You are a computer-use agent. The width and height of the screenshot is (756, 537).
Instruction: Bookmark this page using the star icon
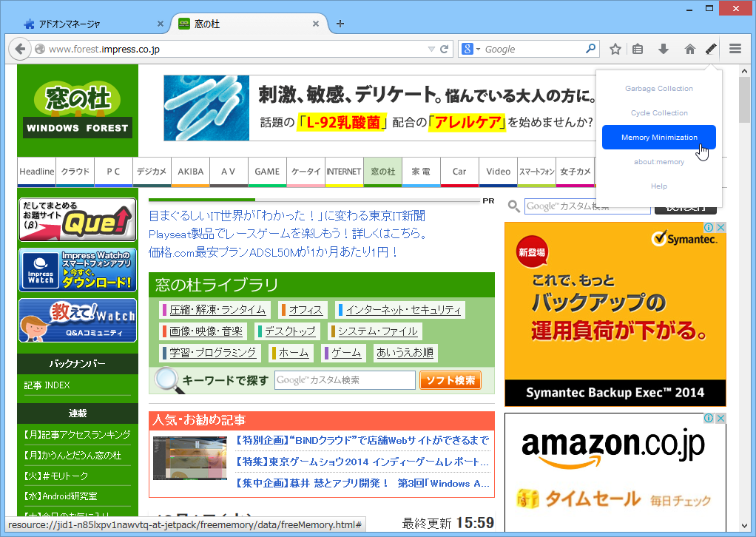(x=614, y=49)
